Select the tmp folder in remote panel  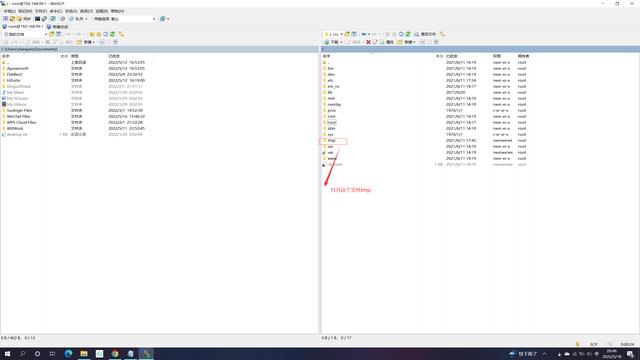[x=331, y=140]
